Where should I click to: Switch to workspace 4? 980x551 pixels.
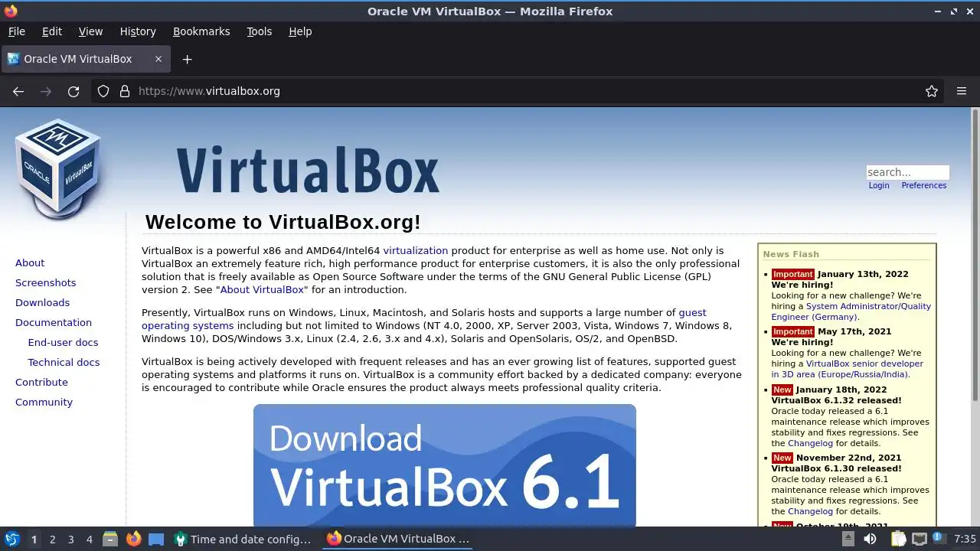tap(89, 539)
